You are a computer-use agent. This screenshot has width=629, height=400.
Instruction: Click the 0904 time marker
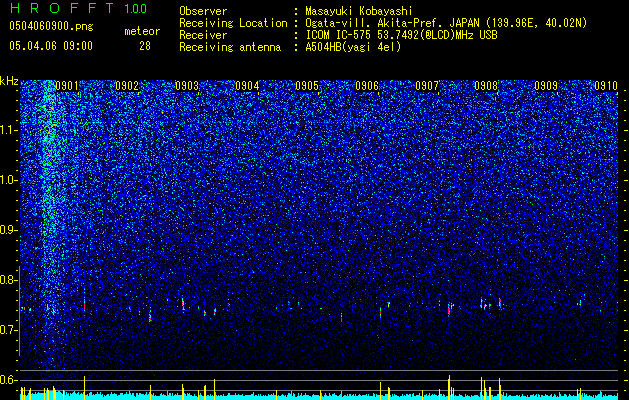tap(247, 85)
